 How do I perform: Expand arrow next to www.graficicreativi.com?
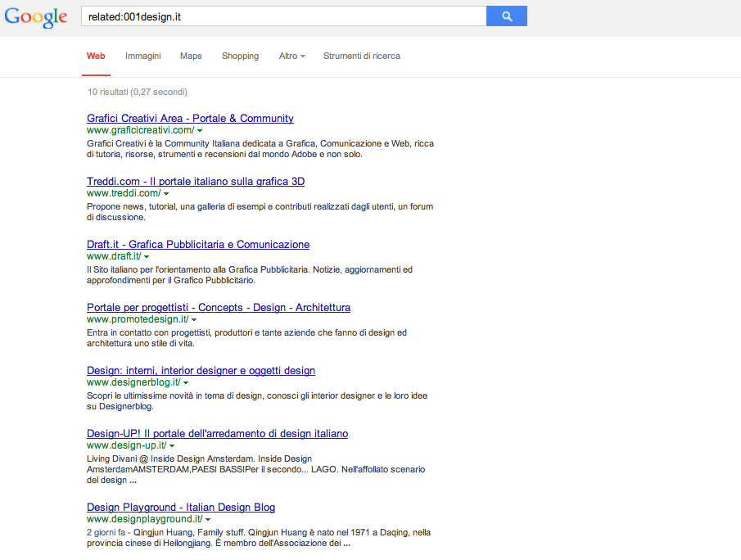click(200, 130)
